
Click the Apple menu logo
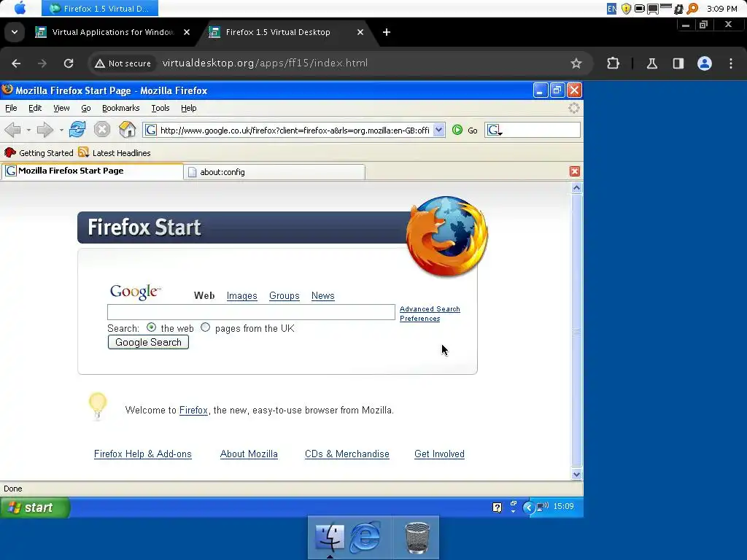(20, 8)
